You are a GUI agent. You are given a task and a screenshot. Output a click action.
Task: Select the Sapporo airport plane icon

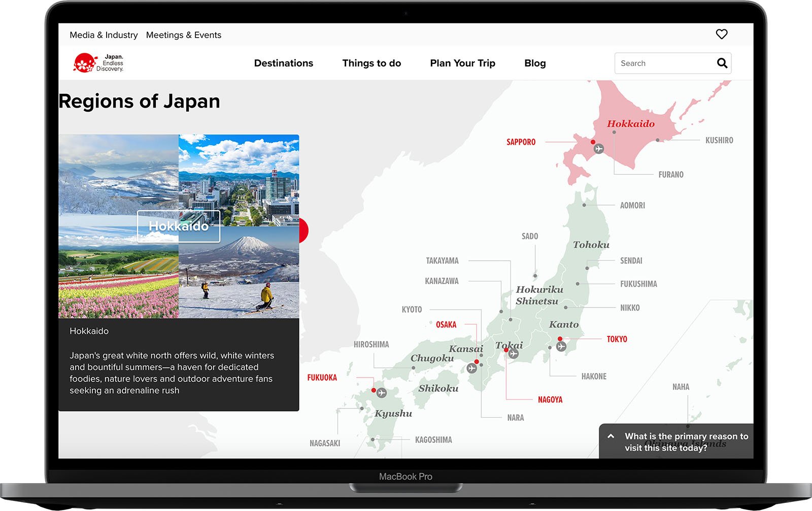point(599,149)
